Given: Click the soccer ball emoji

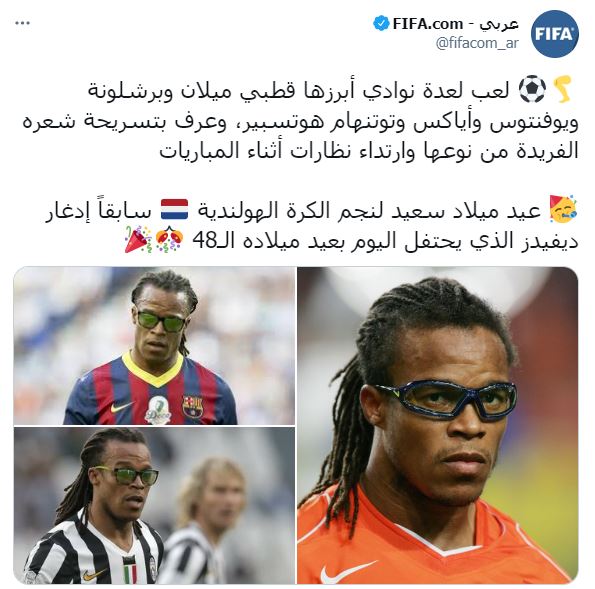Looking at the screenshot, I should [532, 90].
